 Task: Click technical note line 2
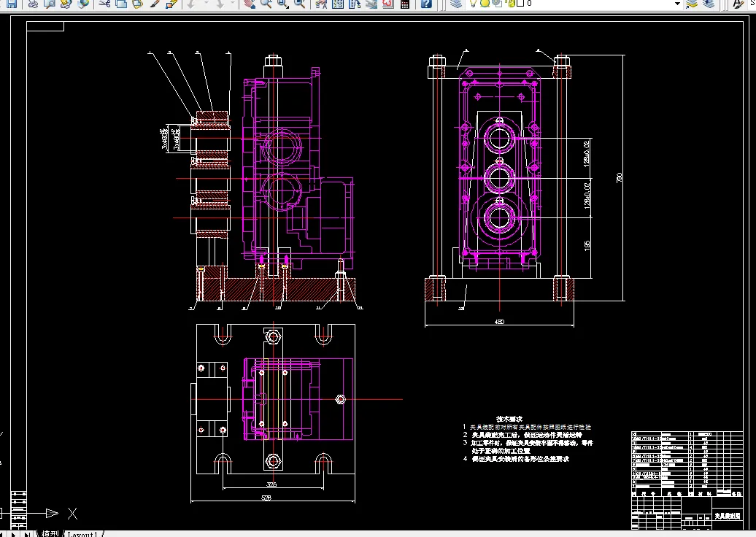pos(522,435)
